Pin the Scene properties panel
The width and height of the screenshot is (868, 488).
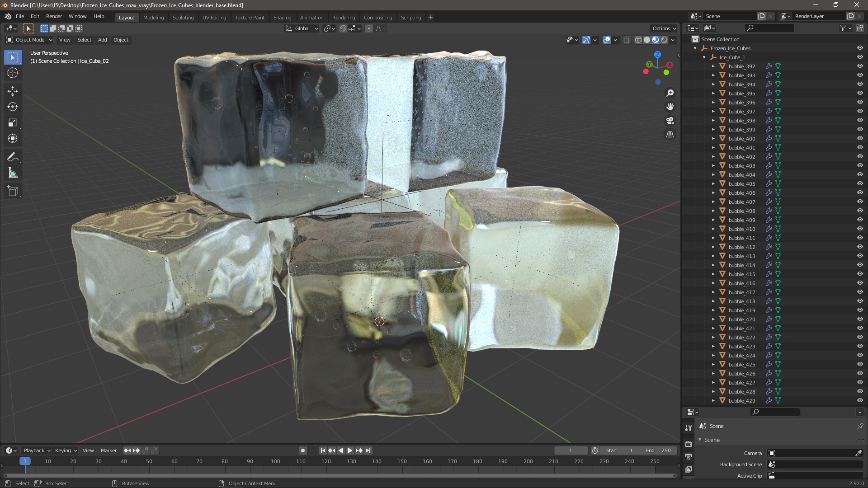tap(860, 426)
